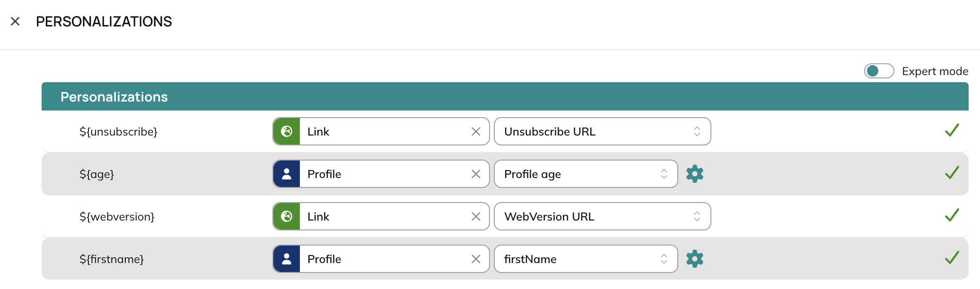Clear the Profile type for ${firstname}
980x289 pixels.
click(476, 259)
